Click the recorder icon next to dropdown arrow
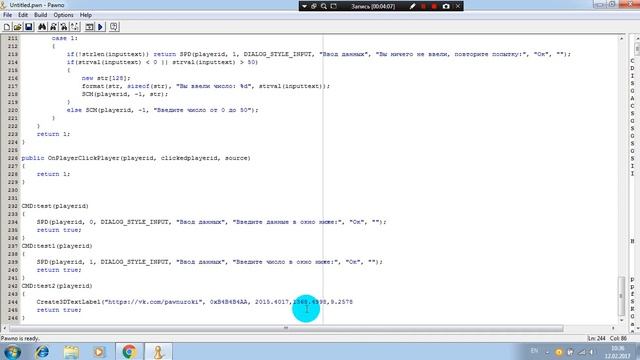Screen dimensions: 640x360 314,6
